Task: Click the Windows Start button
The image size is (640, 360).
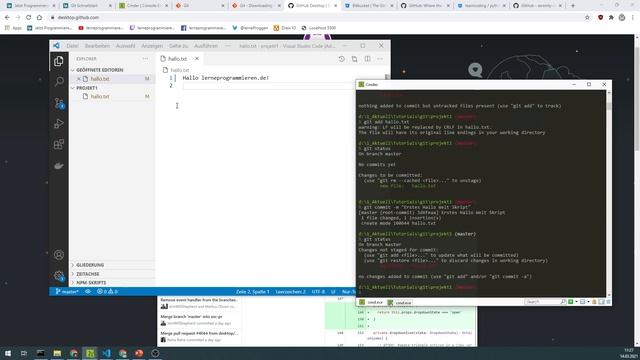Action: (7, 353)
